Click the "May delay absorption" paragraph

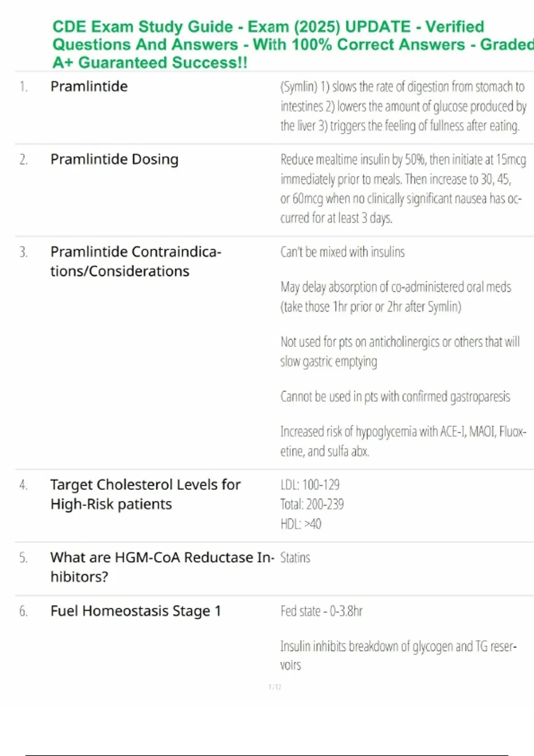(395, 297)
